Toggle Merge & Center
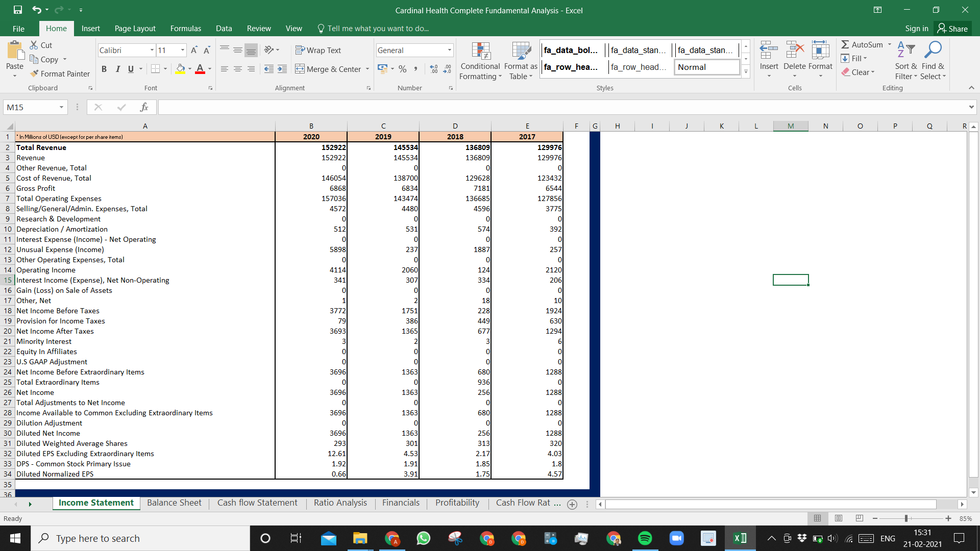Viewport: 980px width, 551px height. 328,69
